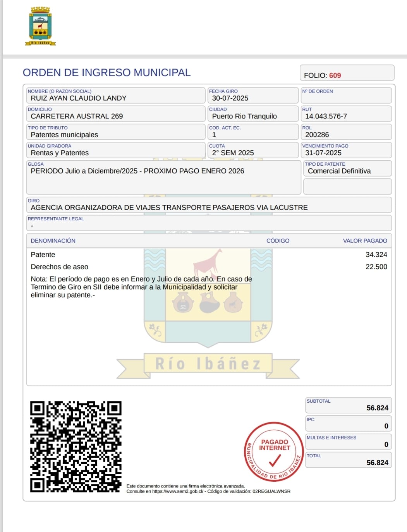Click the Derechos de aseo row label

(60, 267)
